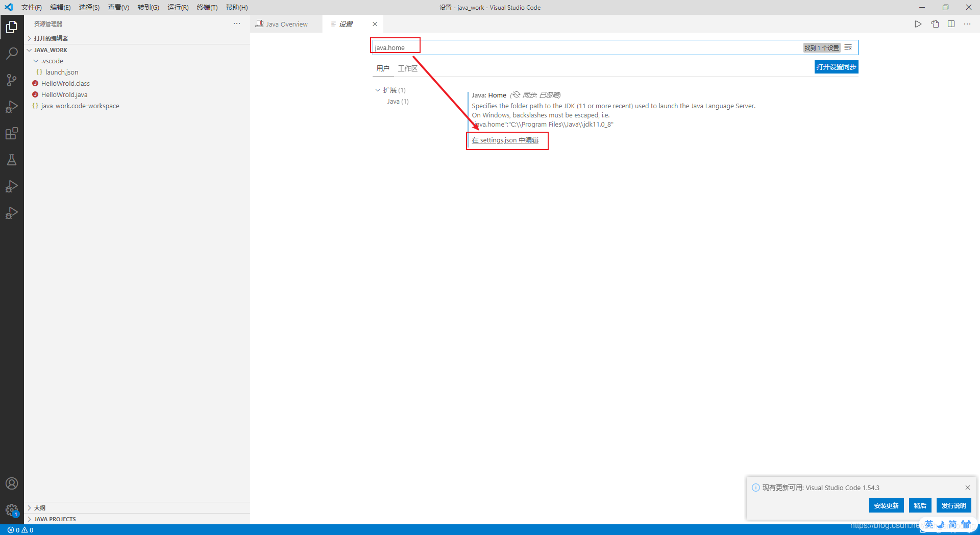This screenshot has height=535, width=980.
Task: Open the 文件(F) menu
Action: tap(32, 7)
